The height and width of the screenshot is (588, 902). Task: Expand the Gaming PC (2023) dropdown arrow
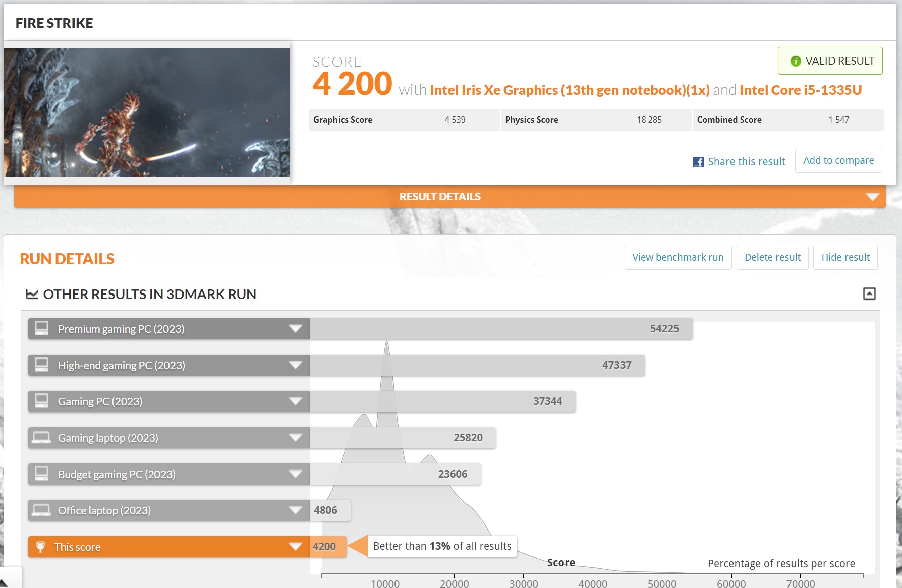(x=295, y=401)
